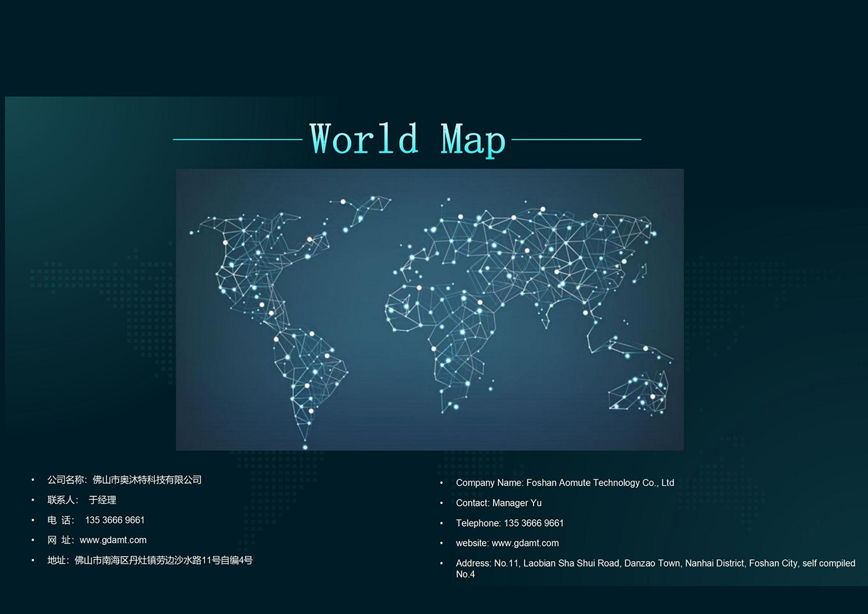This screenshot has width=868, height=614.
Task: Select Contact: Manager Yu text
Action: click(499, 503)
